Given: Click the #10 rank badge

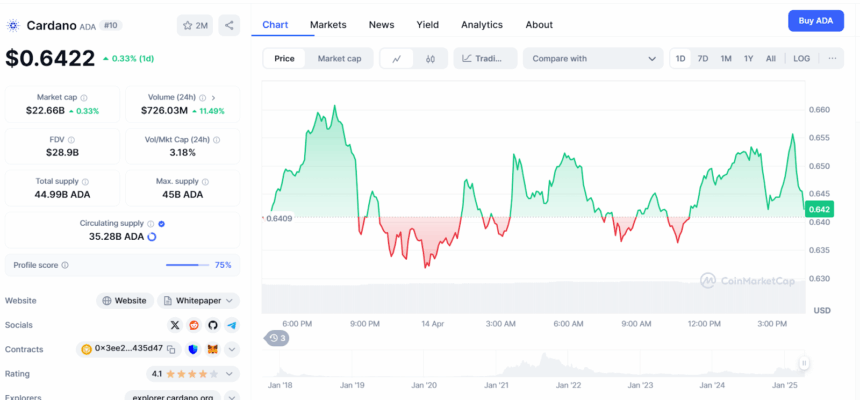Looking at the screenshot, I should point(111,25).
